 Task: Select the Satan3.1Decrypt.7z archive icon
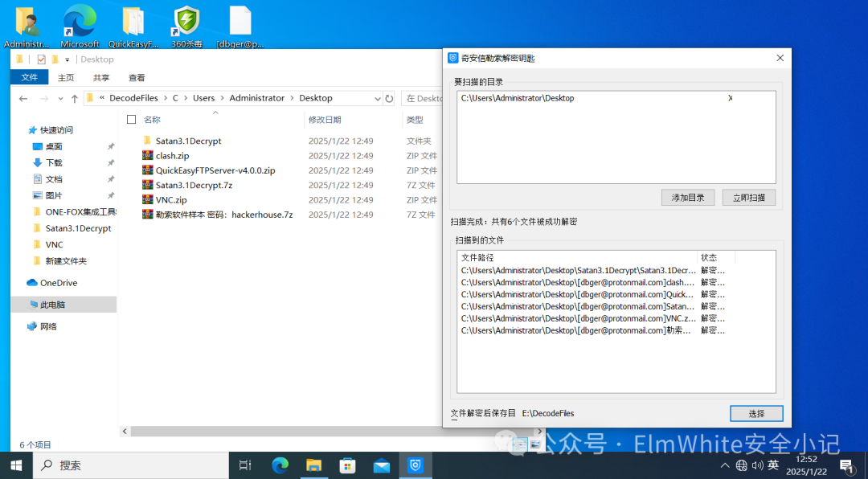147,185
